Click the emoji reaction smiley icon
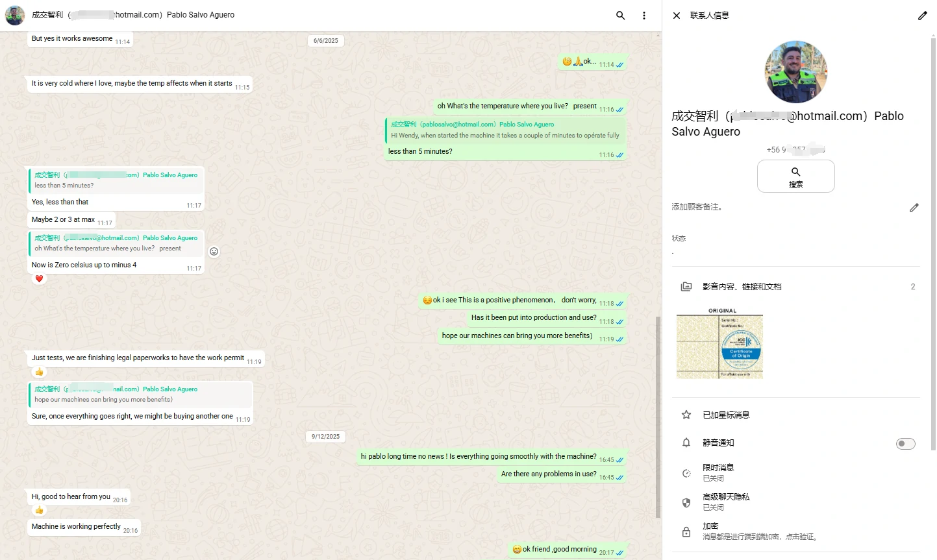937x560 pixels. click(214, 252)
